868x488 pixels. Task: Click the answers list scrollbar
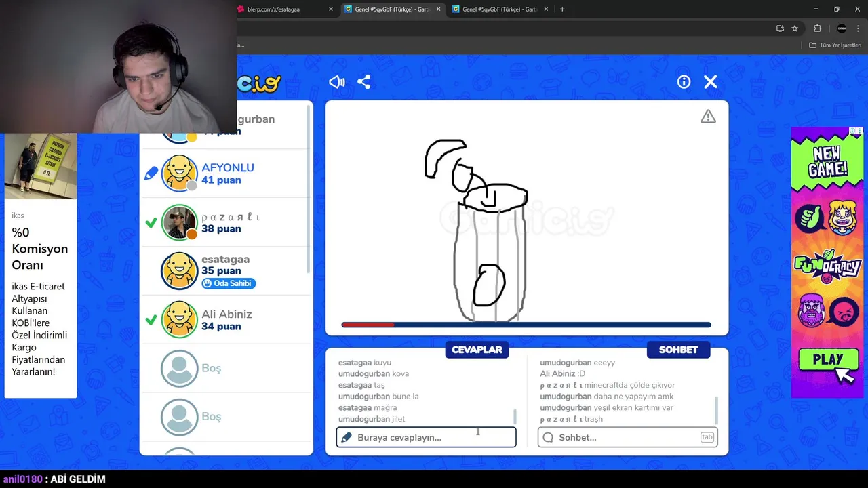point(515,416)
